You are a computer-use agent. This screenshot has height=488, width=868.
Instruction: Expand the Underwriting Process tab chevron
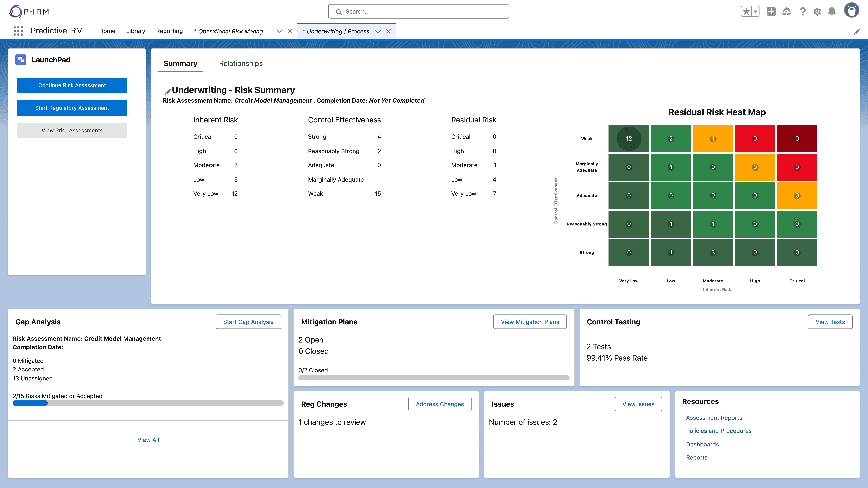378,31
